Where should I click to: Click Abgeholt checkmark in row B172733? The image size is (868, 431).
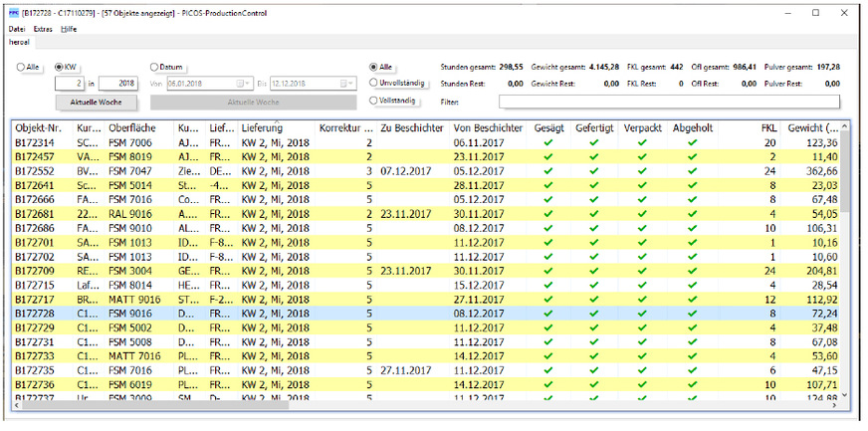point(692,356)
